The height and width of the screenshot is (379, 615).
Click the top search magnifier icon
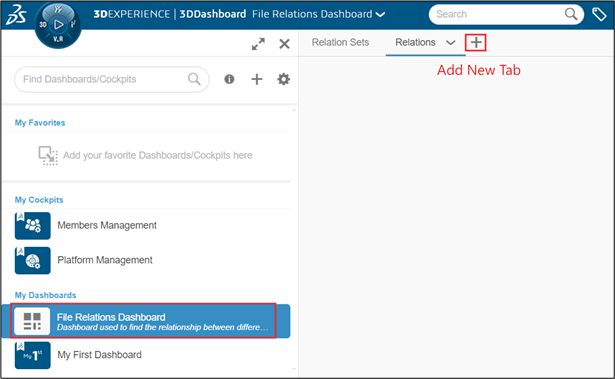pos(571,14)
